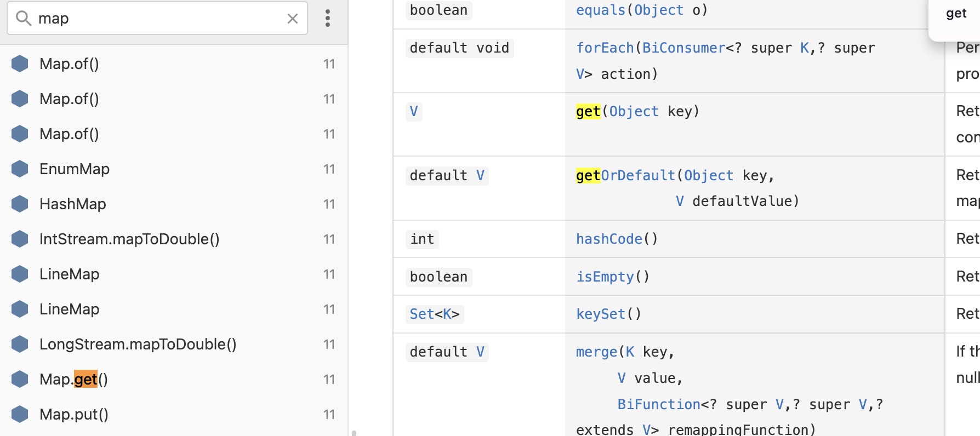Click the hexagon icon beside Map.get()

click(x=20, y=379)
